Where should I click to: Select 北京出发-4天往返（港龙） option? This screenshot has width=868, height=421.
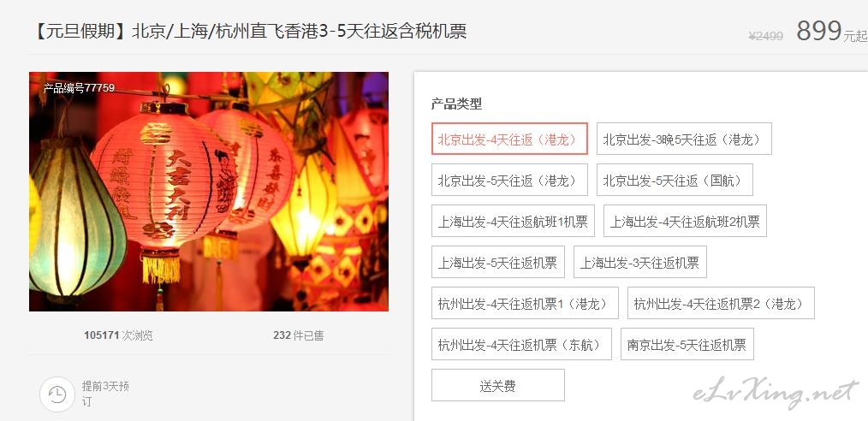509,139
